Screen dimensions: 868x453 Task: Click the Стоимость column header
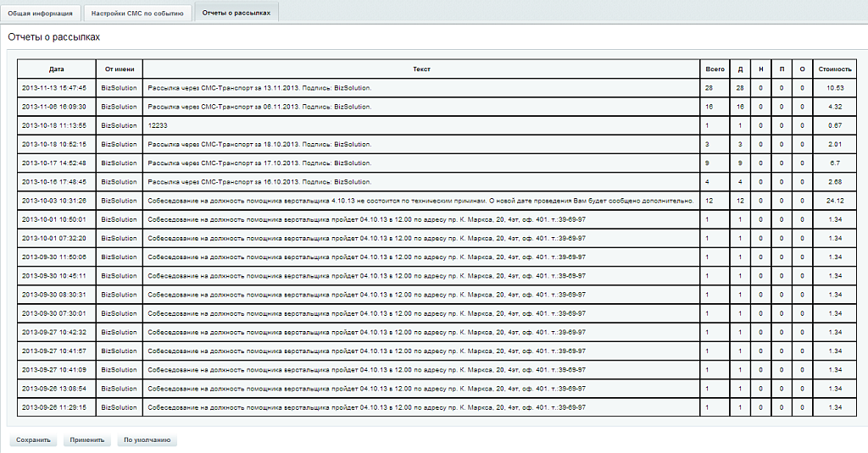coord(835,69)
